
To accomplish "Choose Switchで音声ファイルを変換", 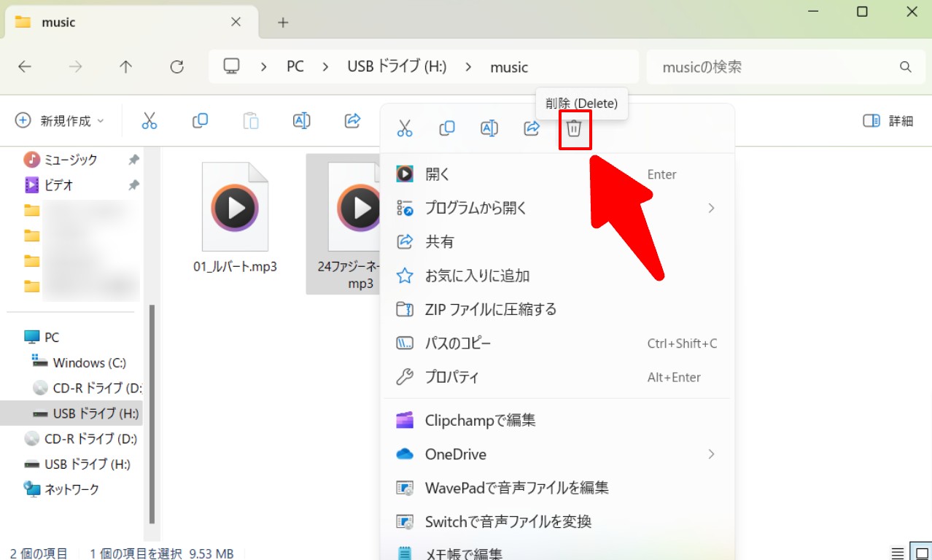I will click(557, 521).
